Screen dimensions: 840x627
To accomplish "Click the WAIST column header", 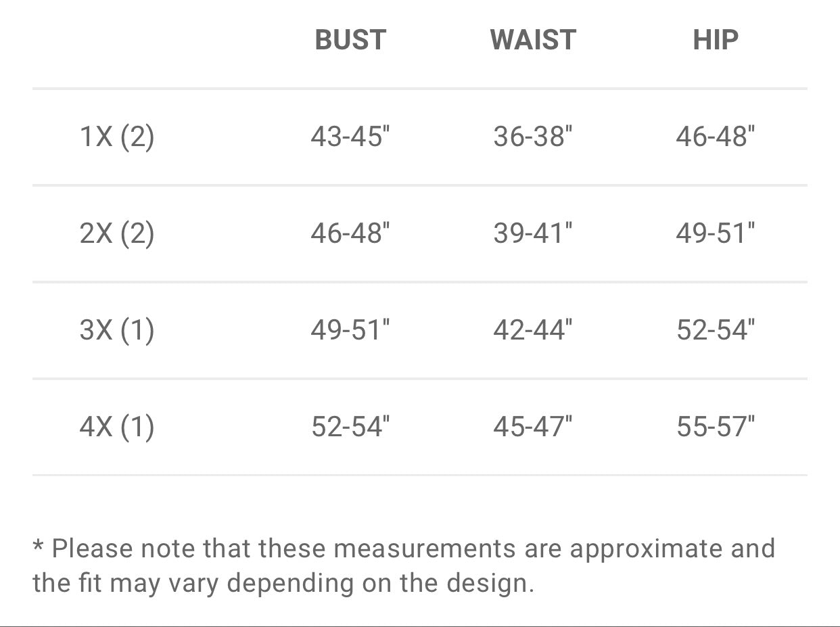I will click(533, 40).
